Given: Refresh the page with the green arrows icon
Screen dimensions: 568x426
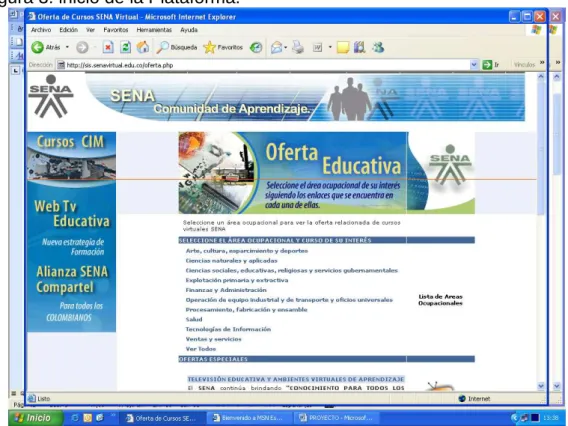Looking at the screenshot, I should point(125,47).
